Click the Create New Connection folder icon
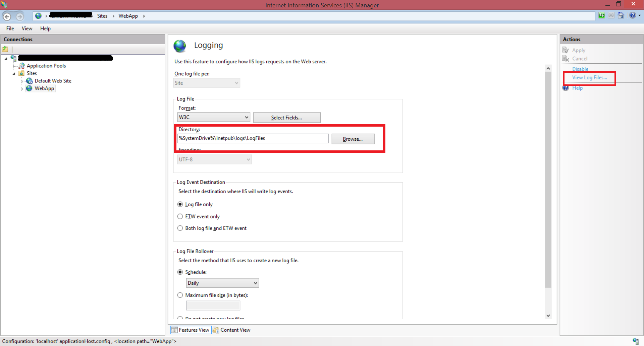Viewport: 644px width, 346px height. tap(5, 49)
